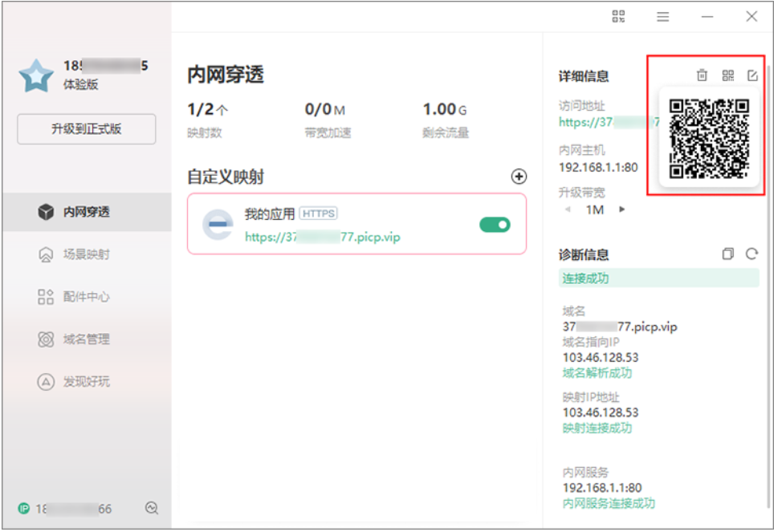
Task: Open the 访问地址 https link
Action: click(609, 122)
